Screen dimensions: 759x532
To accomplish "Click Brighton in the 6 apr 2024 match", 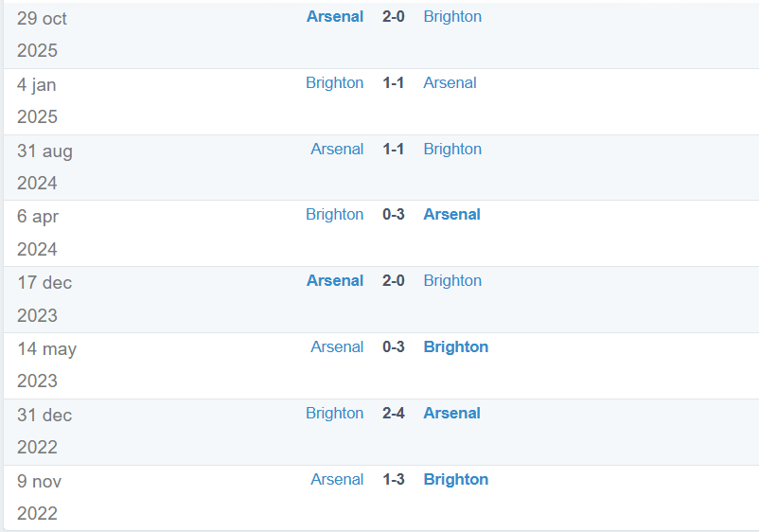I will click(334, 215).
